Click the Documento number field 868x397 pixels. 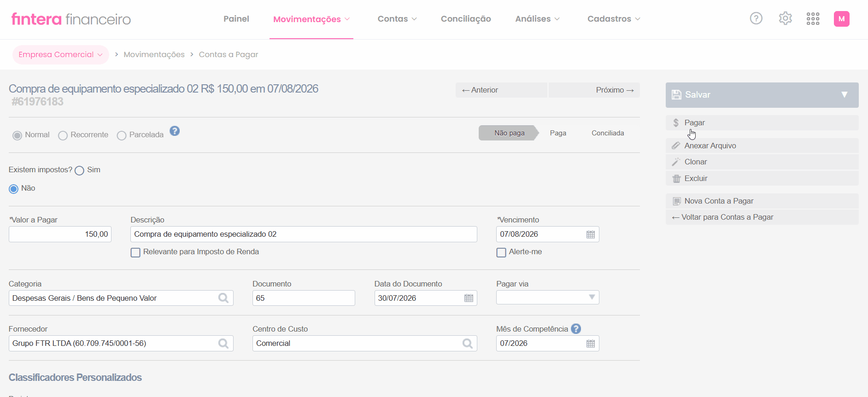304,298
